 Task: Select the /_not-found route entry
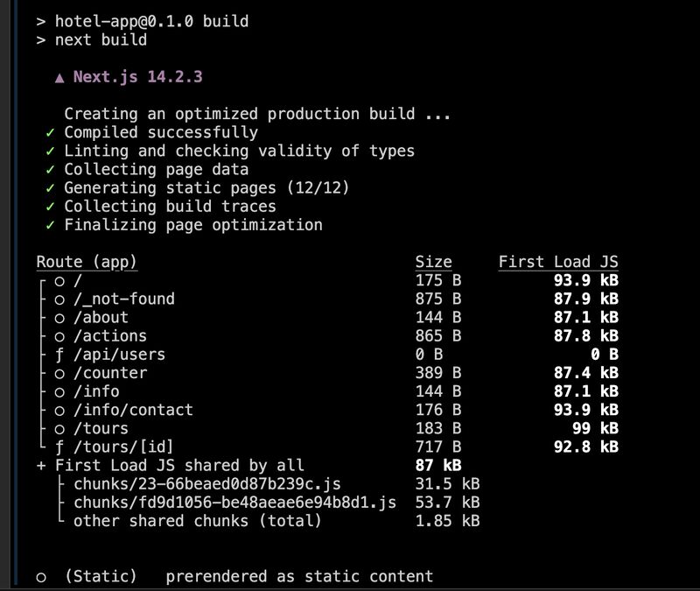click(124, 299)
